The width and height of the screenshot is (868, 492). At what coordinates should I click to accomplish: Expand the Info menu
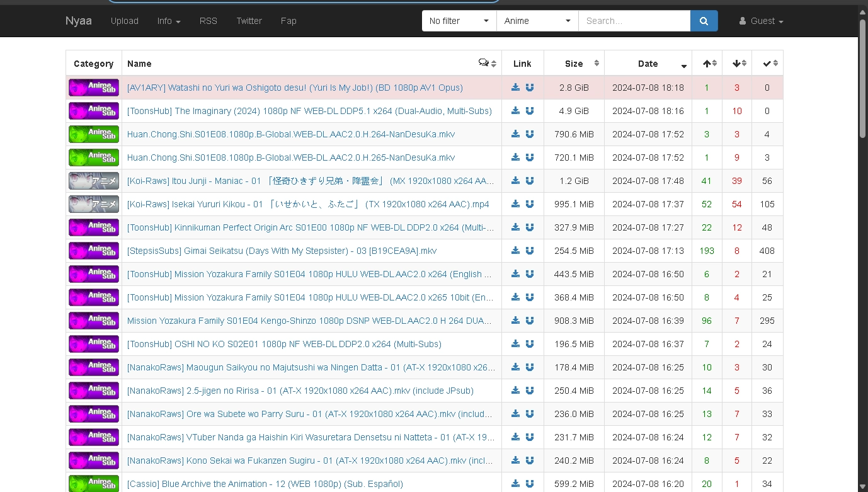(169, 21)
